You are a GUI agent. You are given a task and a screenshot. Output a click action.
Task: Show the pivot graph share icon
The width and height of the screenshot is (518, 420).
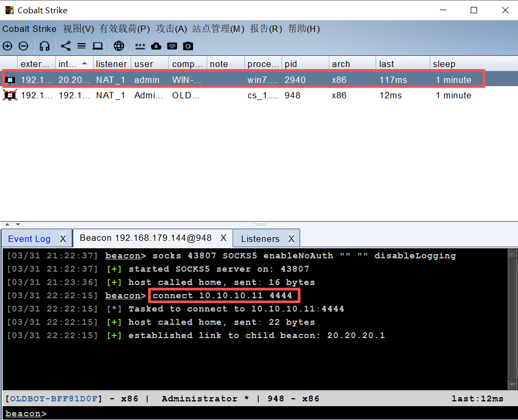66,46
